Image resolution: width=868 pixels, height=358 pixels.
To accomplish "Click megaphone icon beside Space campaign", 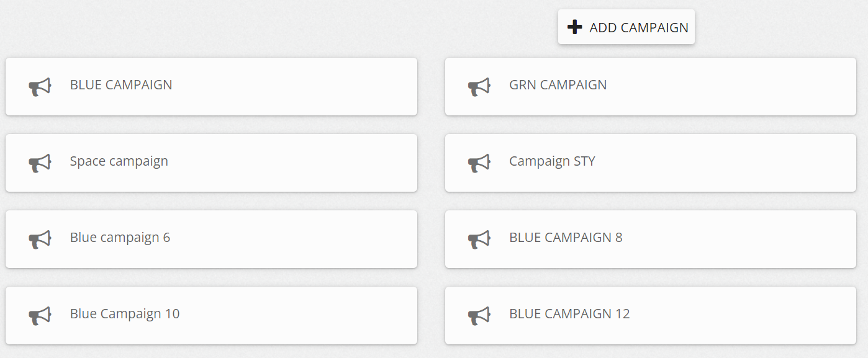I will (x=40, y=163).
